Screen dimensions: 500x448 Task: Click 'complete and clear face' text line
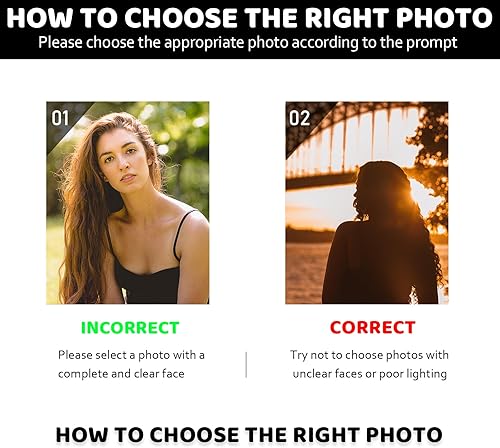pos(121,374)
